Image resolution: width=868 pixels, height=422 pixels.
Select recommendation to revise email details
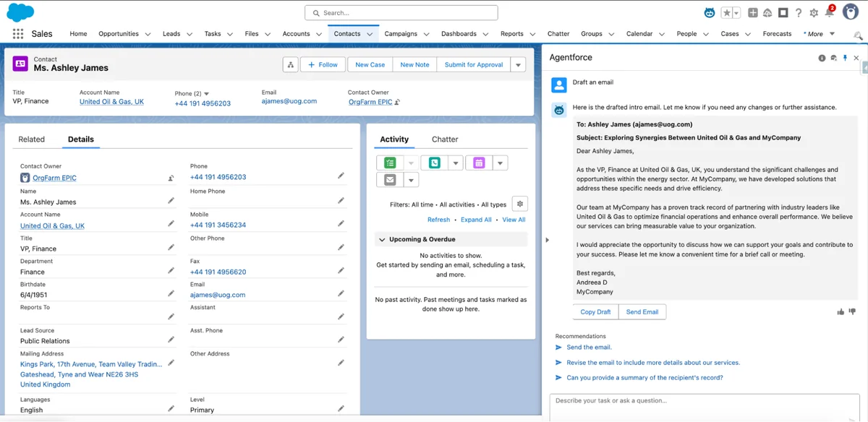pos(653,363)
